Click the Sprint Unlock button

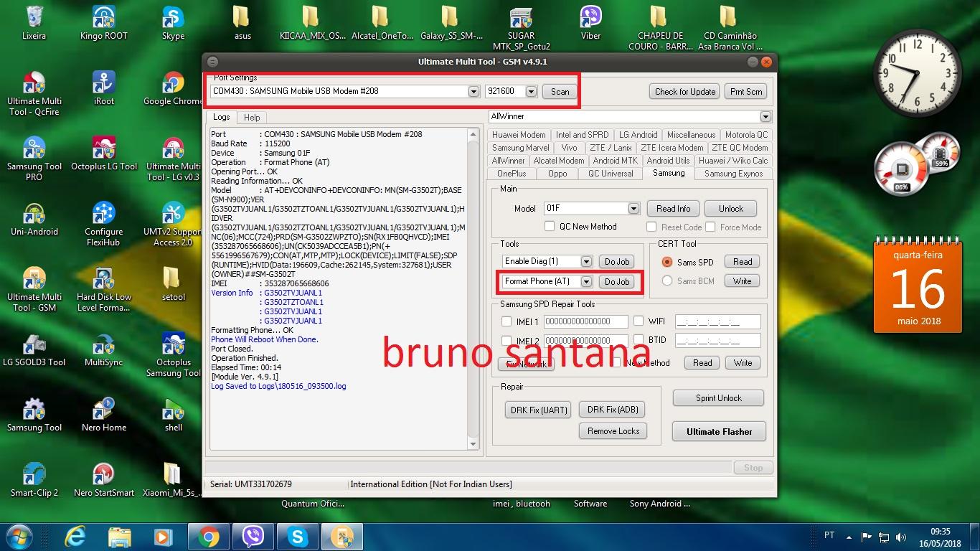click(718, 398)
